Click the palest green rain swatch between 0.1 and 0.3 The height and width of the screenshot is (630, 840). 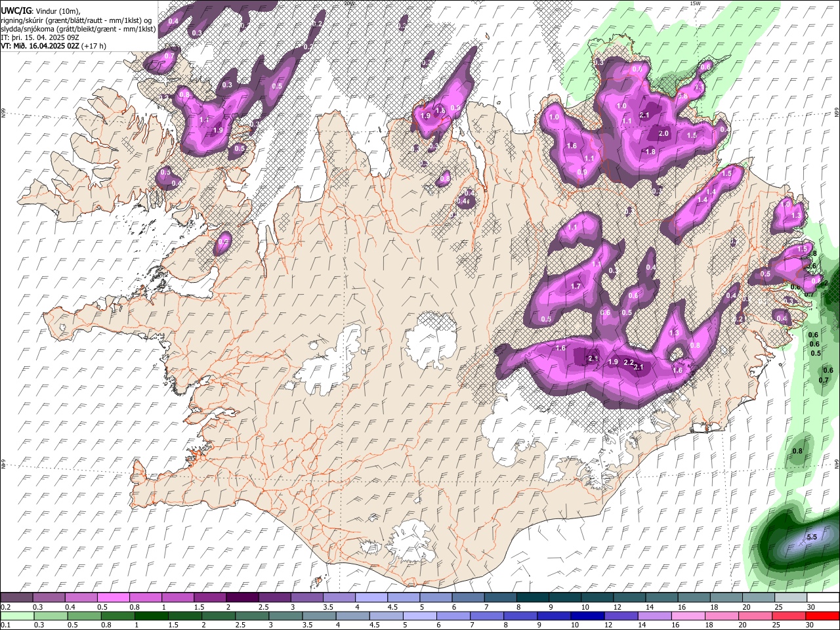[x=17, y=616]
